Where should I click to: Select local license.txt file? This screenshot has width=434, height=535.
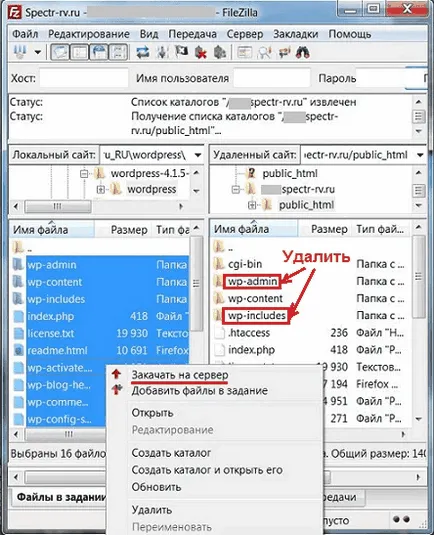50,333
